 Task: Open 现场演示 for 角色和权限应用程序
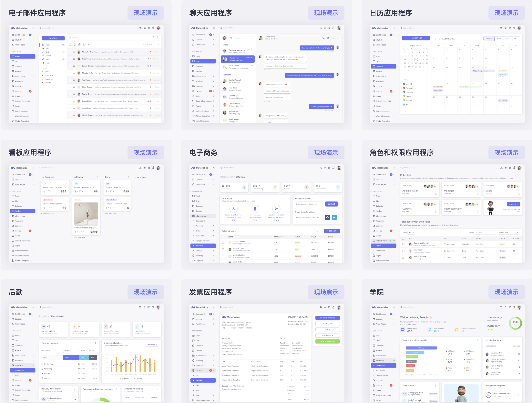coord(506,152)
